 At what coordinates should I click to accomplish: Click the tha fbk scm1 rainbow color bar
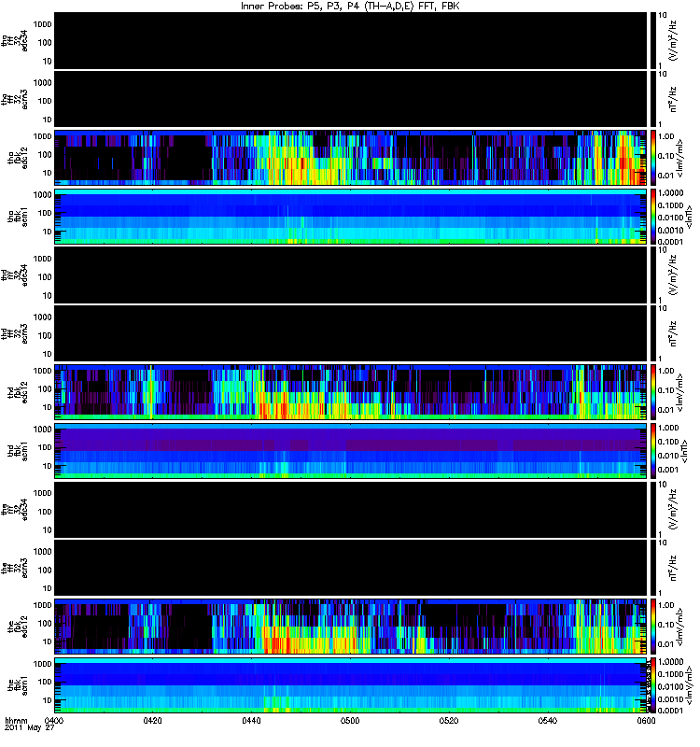[x=652, y=217]
